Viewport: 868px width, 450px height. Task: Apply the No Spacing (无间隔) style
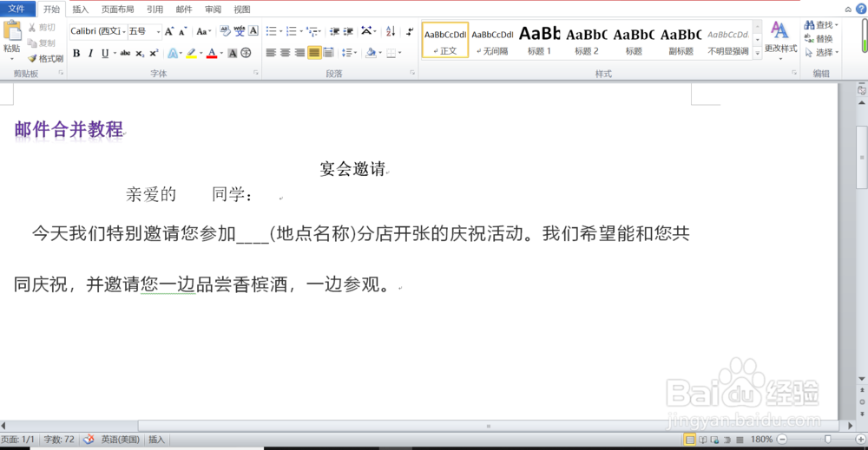coord(492,40)
